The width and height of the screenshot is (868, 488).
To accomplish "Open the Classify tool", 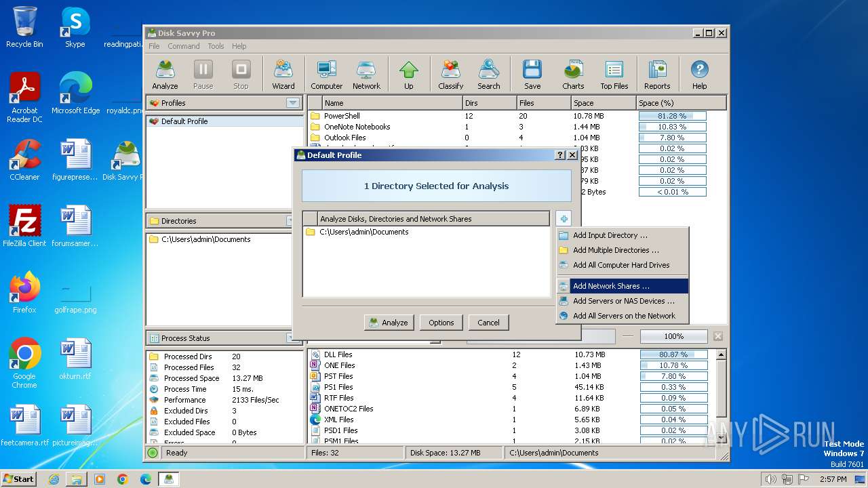I will coord(451,75).
